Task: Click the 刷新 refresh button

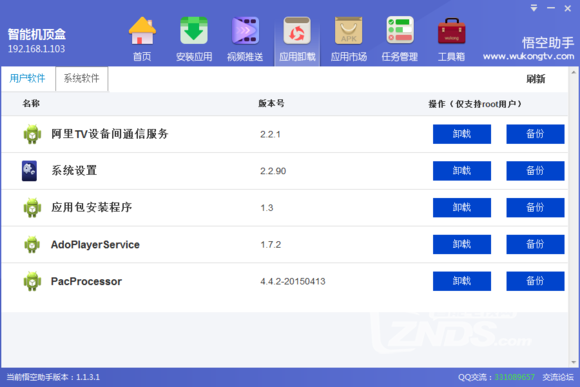Action: (x=536, y=79)
